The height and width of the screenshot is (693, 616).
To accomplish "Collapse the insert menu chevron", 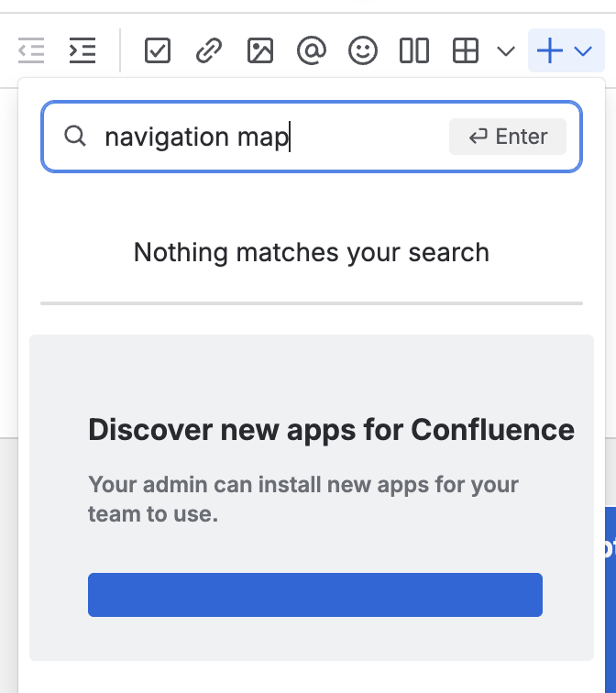I will [x=583, y=51].
